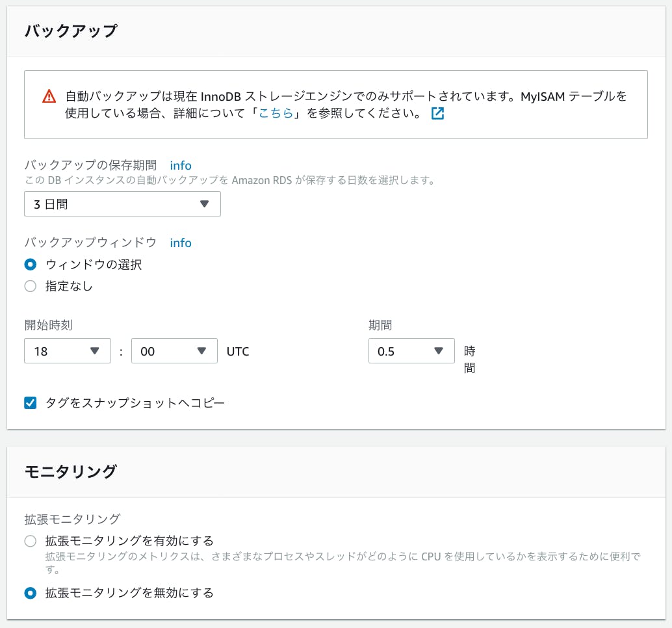This screenshot has width=672, height=628.
Task: Click the バックアップ section heading
Action: tap(71, 31)
